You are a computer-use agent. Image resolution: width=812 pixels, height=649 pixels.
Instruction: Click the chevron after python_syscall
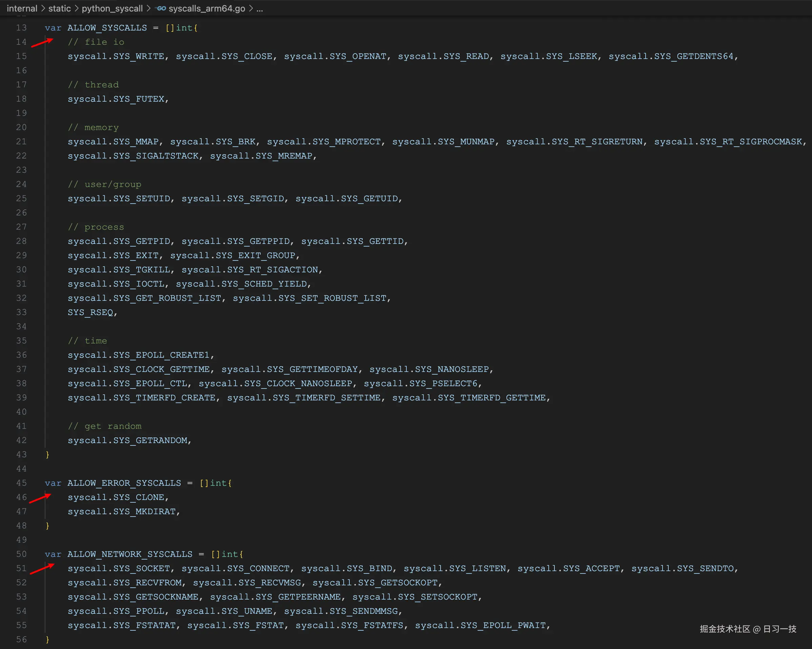tap(149, 8)
